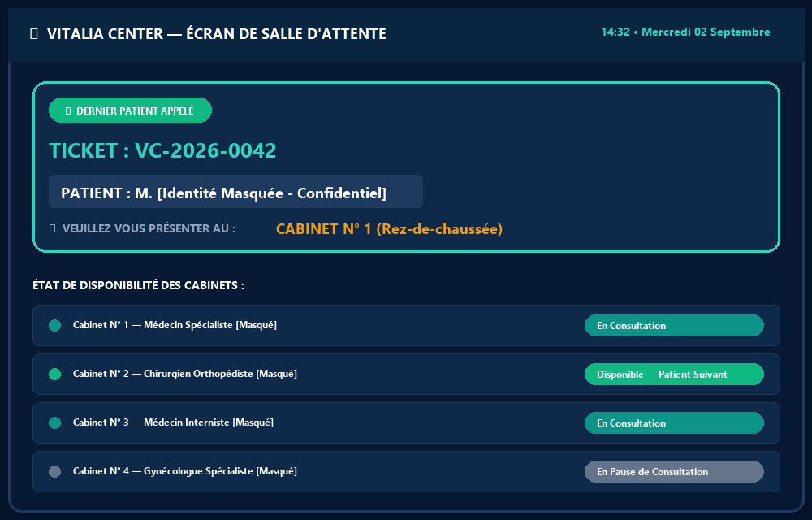
Task: Select "Cabinet N° 3 — Médecin Interniste [Masqué]"
Action: point(173,422)
